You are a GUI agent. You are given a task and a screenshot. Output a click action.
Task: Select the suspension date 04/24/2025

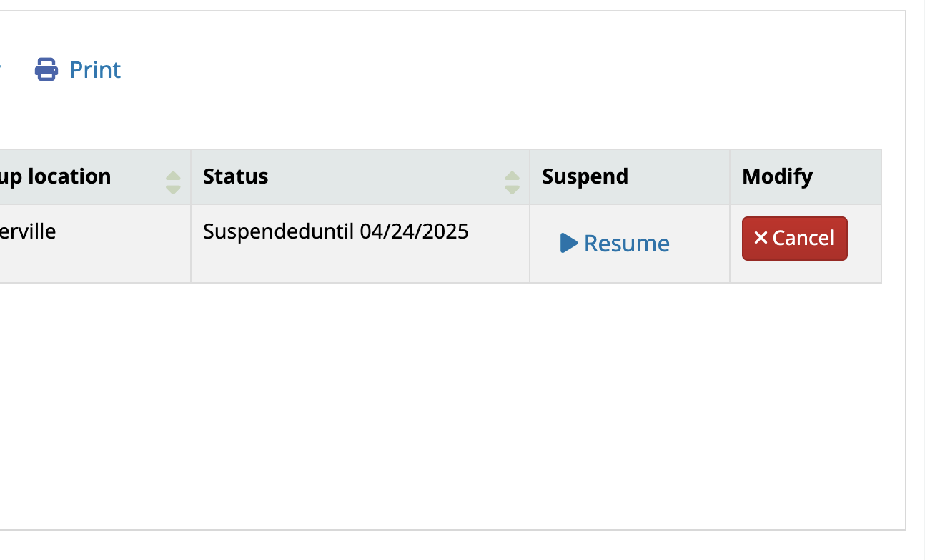point(414,231)
